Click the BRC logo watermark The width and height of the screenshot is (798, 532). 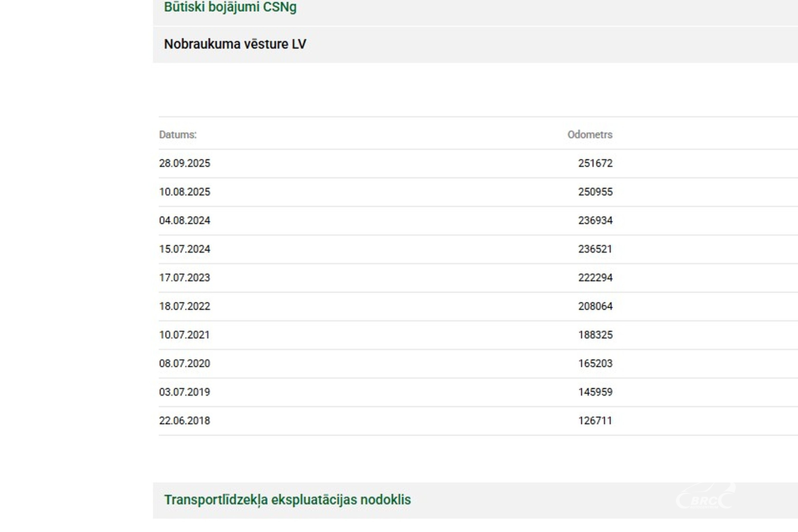[x=705, y=498]
